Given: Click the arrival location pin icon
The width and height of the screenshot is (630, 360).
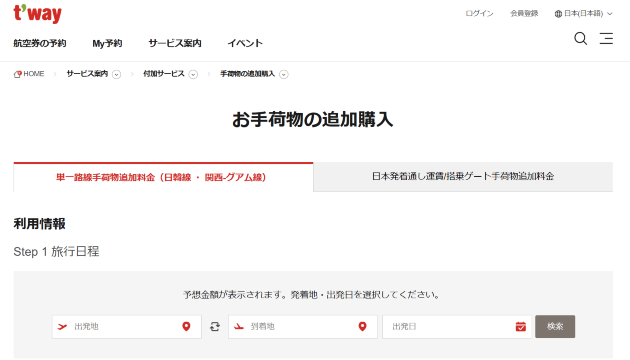Looking at the screenshot, I should [362, 327].
